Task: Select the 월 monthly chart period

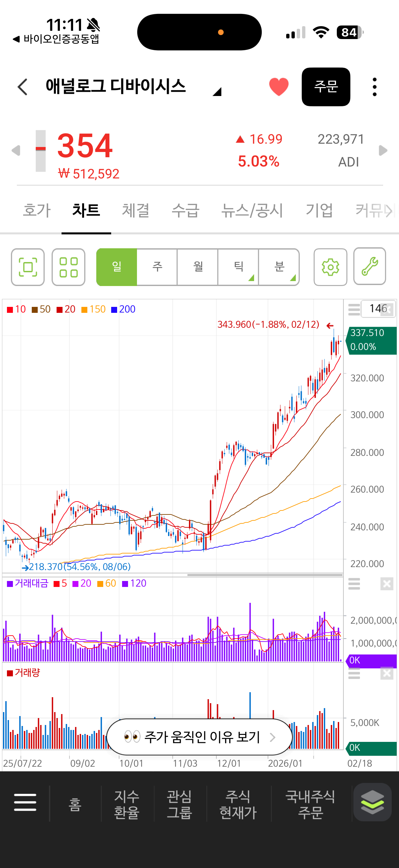Action: point(198,267)
